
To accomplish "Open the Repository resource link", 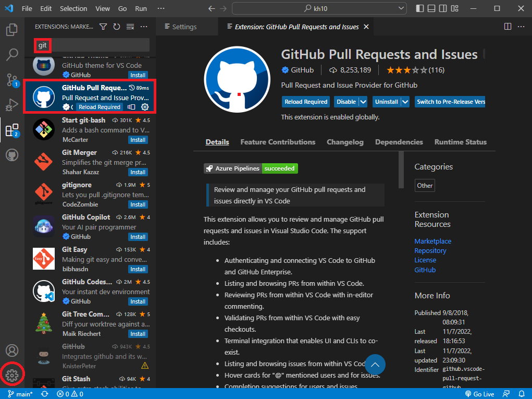I will click(x=430, y=250).
